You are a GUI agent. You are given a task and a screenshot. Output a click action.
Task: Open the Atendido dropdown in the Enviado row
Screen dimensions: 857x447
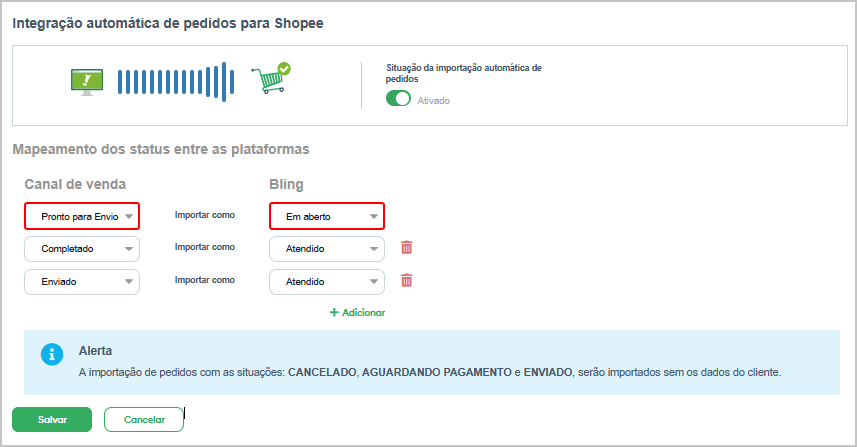tap(327, 282)
